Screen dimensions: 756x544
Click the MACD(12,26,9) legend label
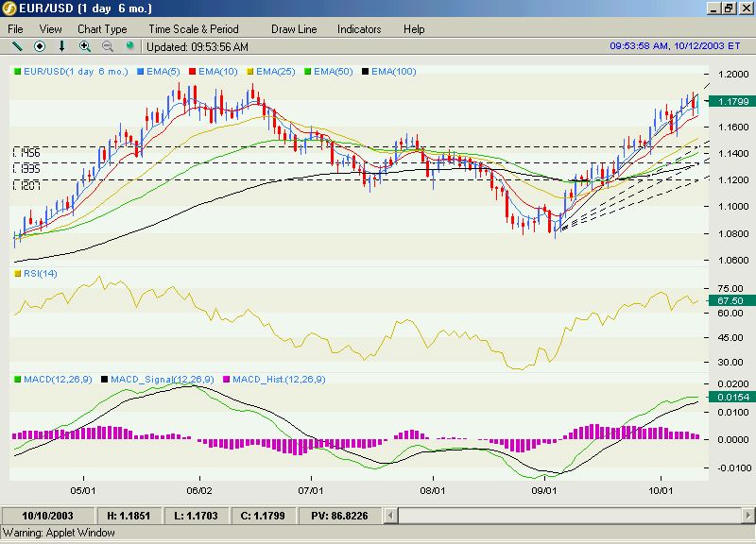point(58,380)
